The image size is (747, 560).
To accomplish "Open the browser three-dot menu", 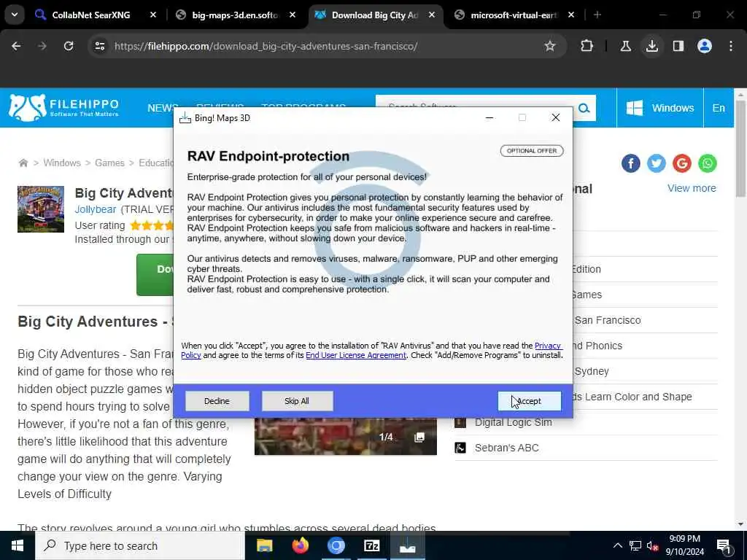I will pos(731,46).
